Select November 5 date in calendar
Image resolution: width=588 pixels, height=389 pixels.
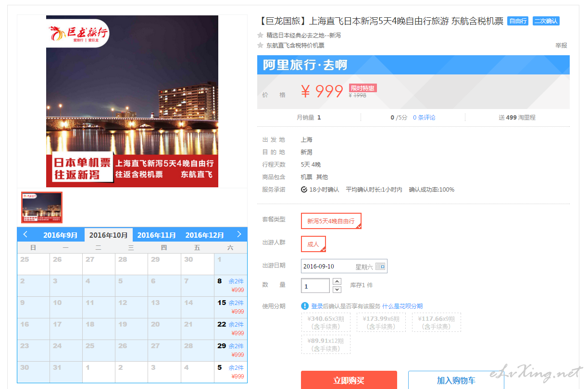[231, 372]
